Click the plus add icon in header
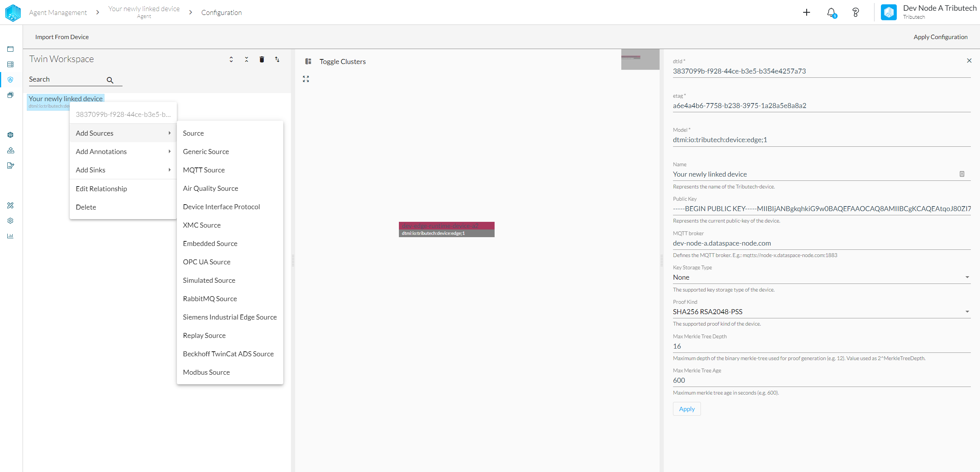Image resolution: width=980 pixels, height=472 pixels. click(807, 12)
